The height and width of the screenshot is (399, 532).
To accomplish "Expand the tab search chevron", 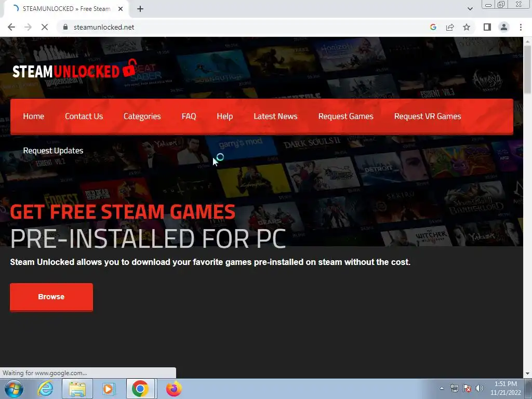I will point(470,9).
